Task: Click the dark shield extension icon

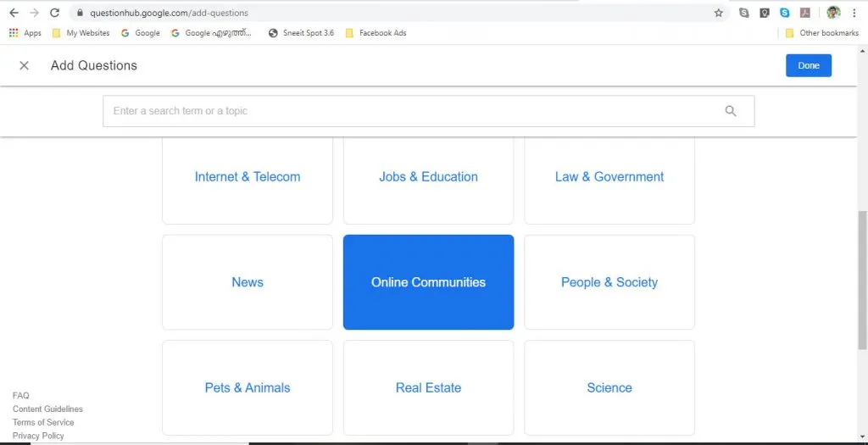Action: pos(765,13)
